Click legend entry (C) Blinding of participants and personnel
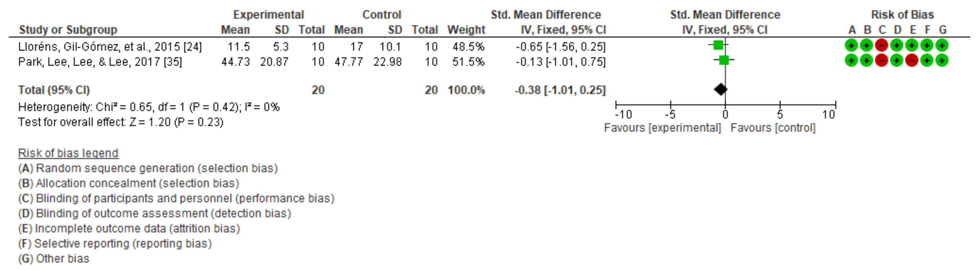The width and height of the screenshot is (980, 271). [x=176, y=198]
